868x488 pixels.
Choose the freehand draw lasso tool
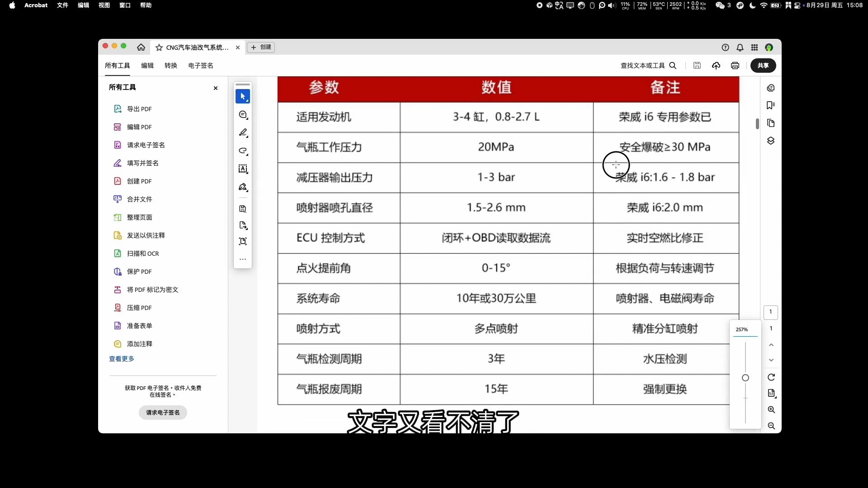[x=243, y=151]
